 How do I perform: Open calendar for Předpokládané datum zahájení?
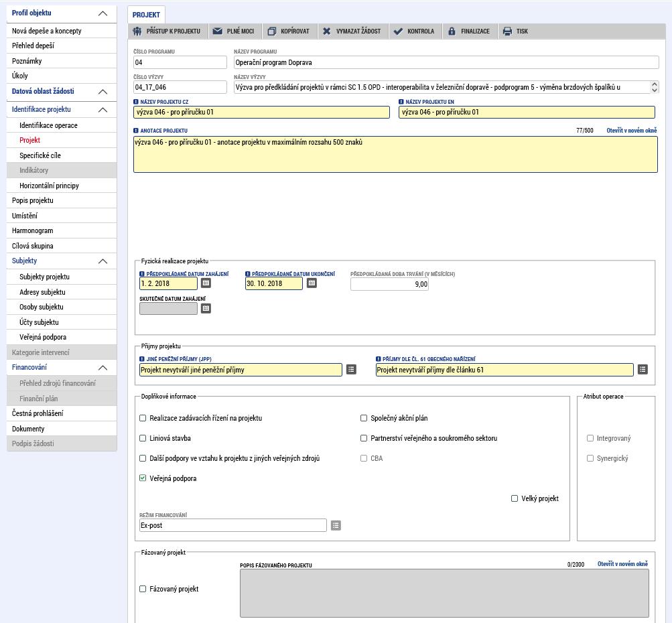[x=206, y=283]
